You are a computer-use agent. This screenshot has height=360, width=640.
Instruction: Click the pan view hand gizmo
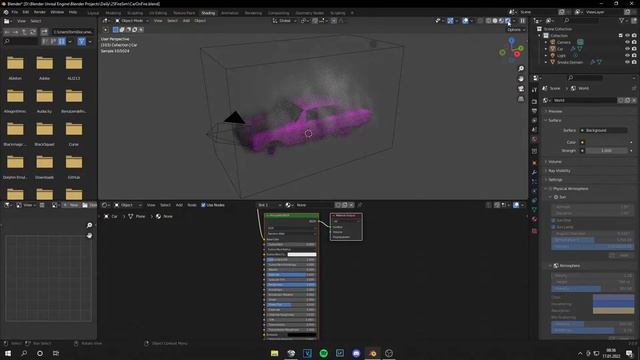521,79
